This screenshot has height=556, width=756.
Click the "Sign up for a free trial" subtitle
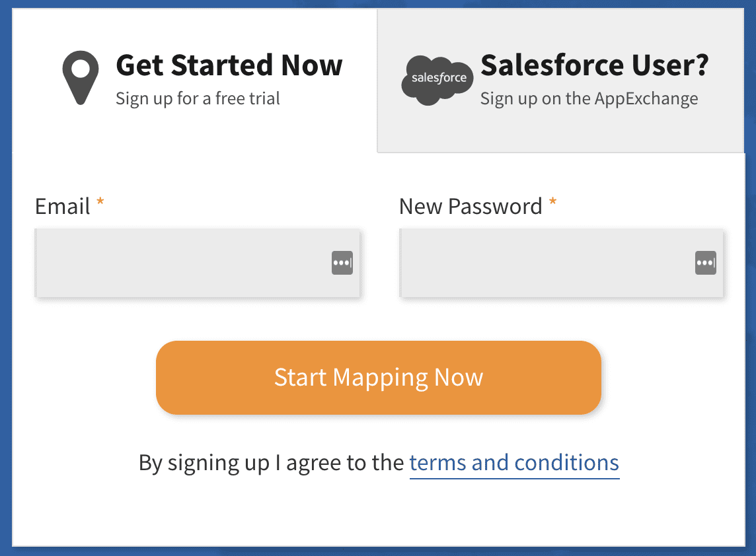198,99
